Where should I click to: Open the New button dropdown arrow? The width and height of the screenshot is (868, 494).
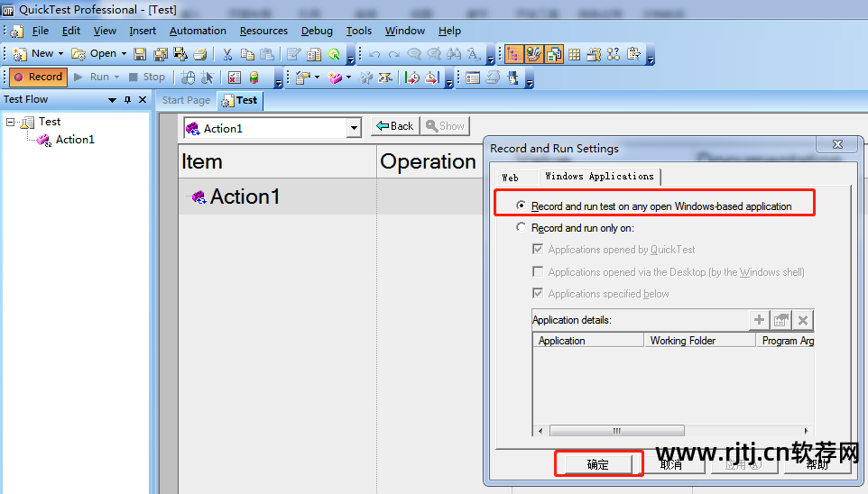tap(60, 54)
